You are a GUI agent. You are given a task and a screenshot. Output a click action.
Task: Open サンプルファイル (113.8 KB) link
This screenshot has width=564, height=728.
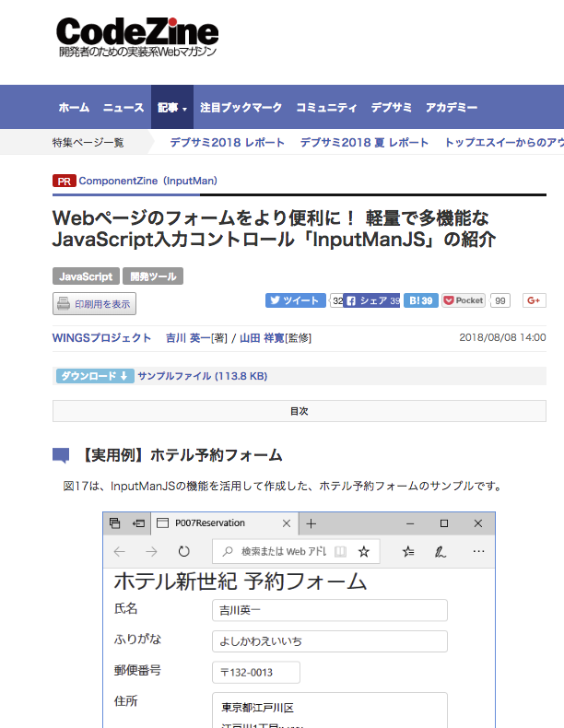[x=203, y=376]
